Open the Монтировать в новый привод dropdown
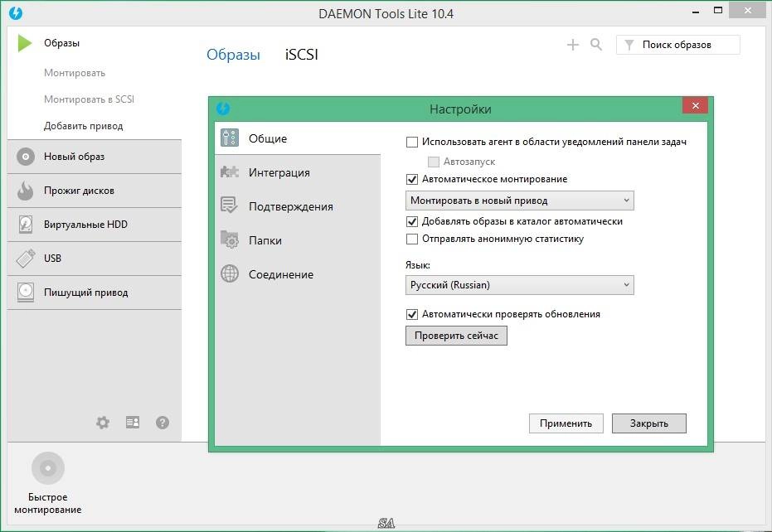The width and height of the screenshot is (772, 532). point(519,201)
